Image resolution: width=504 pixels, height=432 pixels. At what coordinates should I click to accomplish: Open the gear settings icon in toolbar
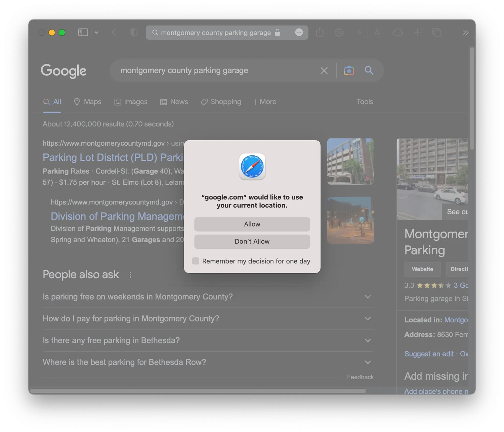tap(339, 33)
